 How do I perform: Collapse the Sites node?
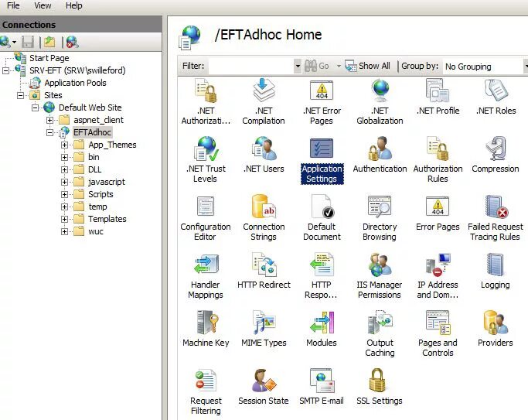21,95
